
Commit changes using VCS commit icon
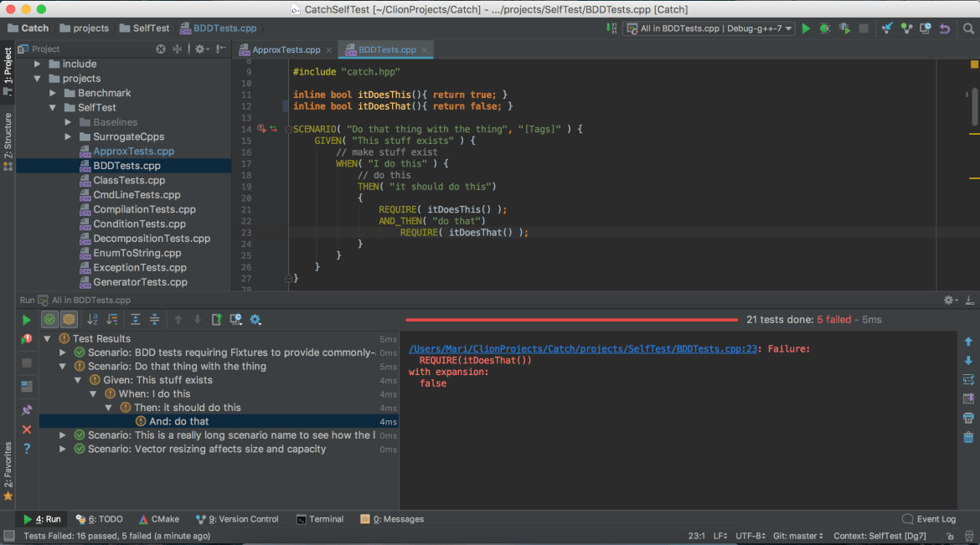[905, 28]
